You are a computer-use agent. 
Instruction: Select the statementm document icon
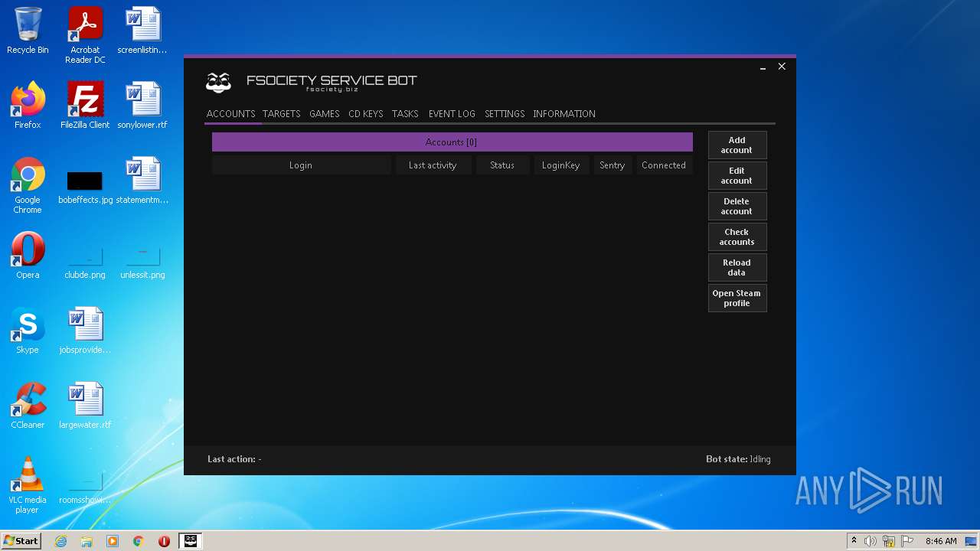tap(142, 181)
